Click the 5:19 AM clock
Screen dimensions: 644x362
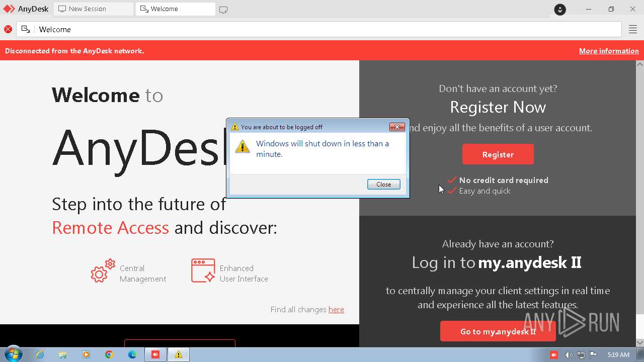tap(618, 355)
